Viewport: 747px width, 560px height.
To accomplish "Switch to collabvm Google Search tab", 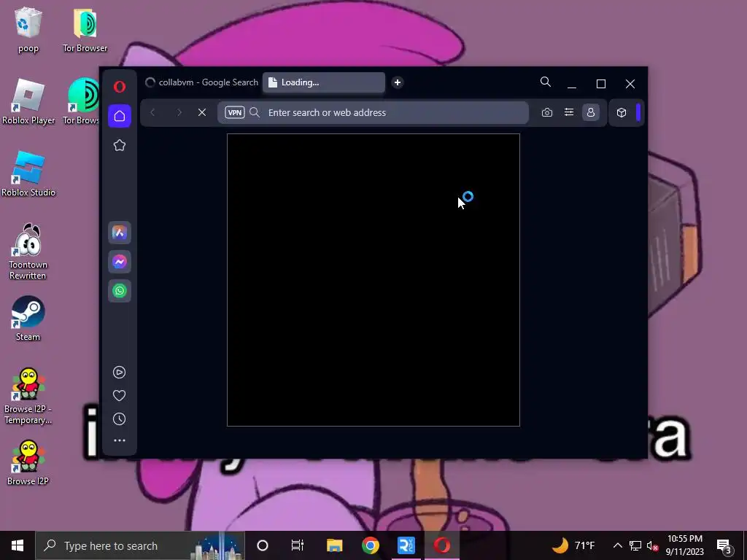I will coord(202,82).
